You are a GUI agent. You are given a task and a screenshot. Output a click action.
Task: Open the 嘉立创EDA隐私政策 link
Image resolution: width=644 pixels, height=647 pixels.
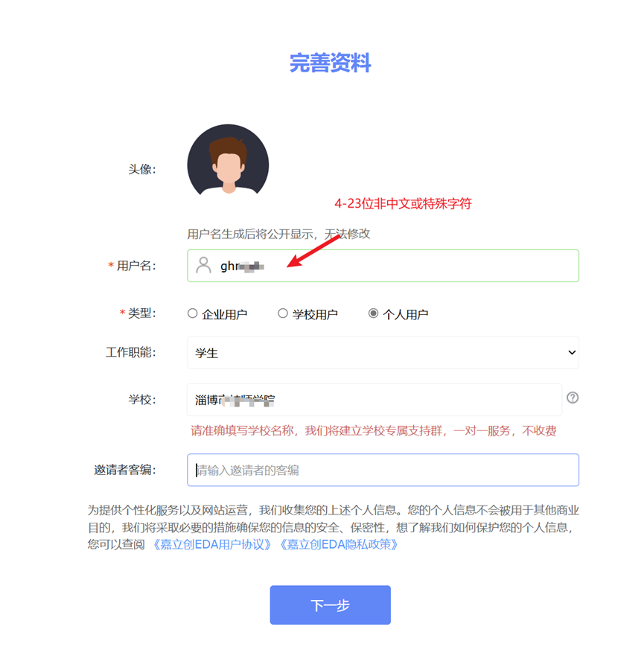[x=339, y=545]
